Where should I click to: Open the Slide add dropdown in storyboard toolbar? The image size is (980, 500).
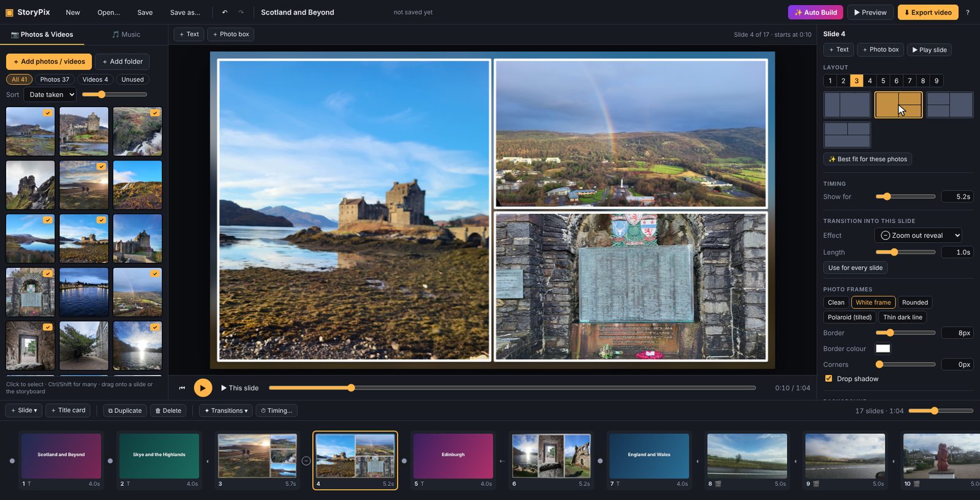pos(24,411)
